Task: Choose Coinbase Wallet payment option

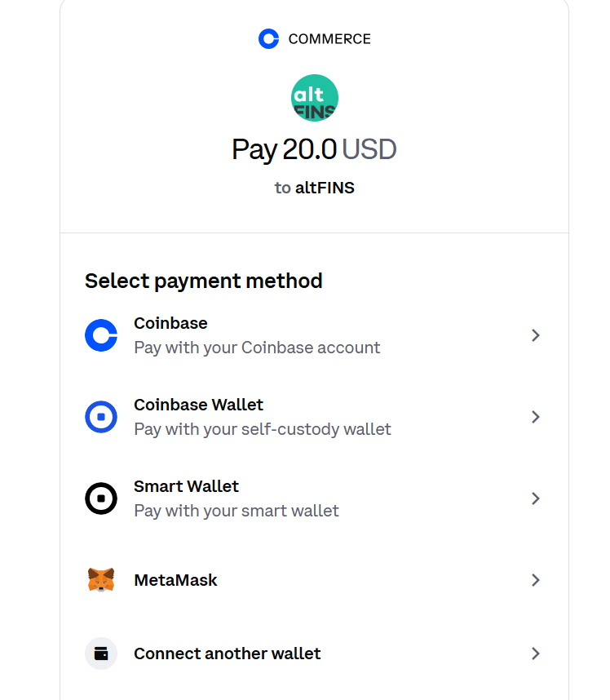Action: point(198,405)
